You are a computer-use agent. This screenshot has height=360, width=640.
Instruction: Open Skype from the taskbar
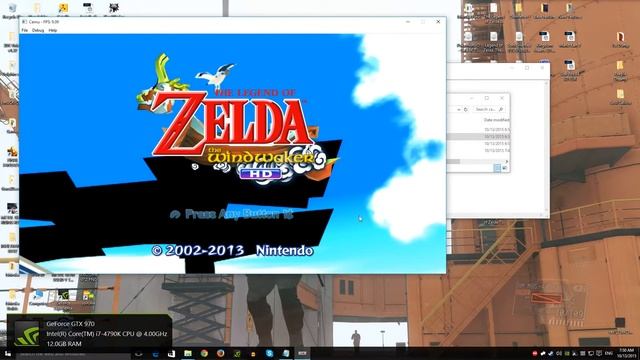click(x=269, y=354)
